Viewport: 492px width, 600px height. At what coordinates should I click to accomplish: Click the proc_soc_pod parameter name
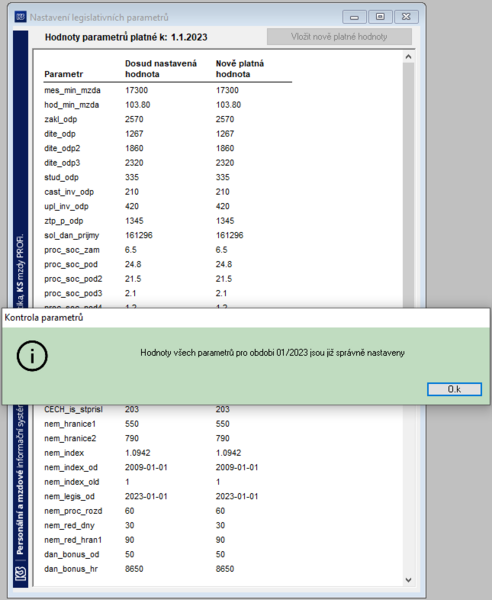point(71,265)
